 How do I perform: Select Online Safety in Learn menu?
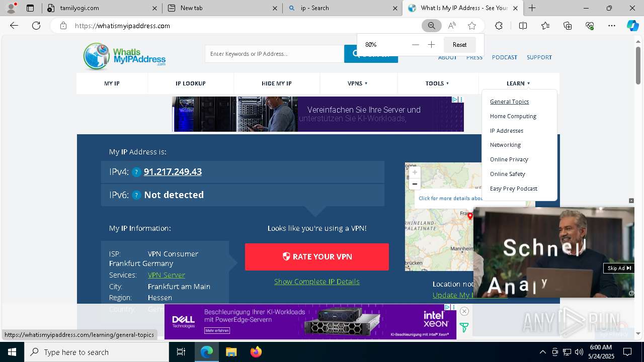tap(508, 174)
